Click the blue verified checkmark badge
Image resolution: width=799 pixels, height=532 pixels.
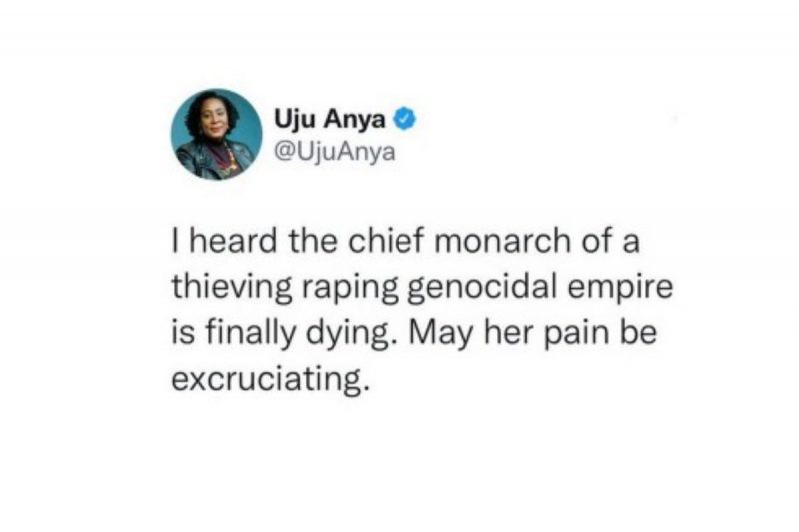point(404,119)
